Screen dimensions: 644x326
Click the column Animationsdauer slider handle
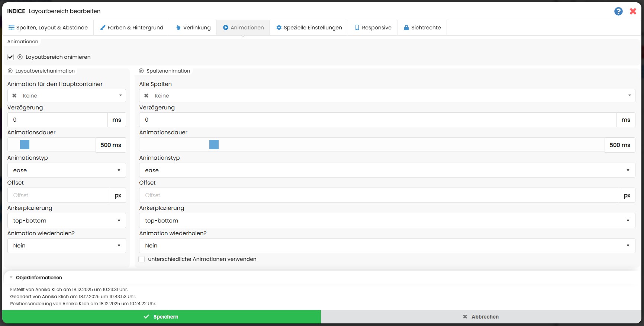(214, 145)
